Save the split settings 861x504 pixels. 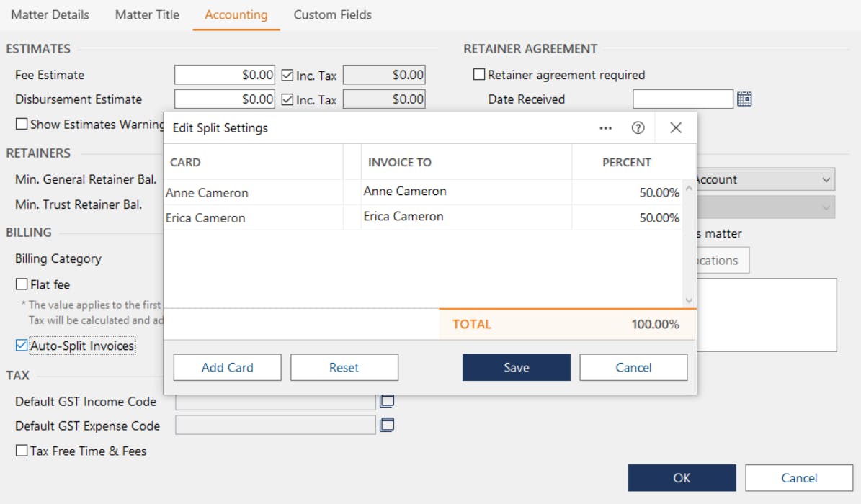[516, 367]
